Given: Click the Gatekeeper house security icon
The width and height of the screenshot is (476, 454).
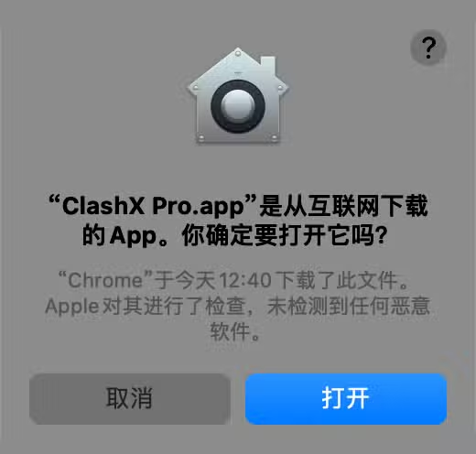Looking at the screenshot, I should point(238,95).
